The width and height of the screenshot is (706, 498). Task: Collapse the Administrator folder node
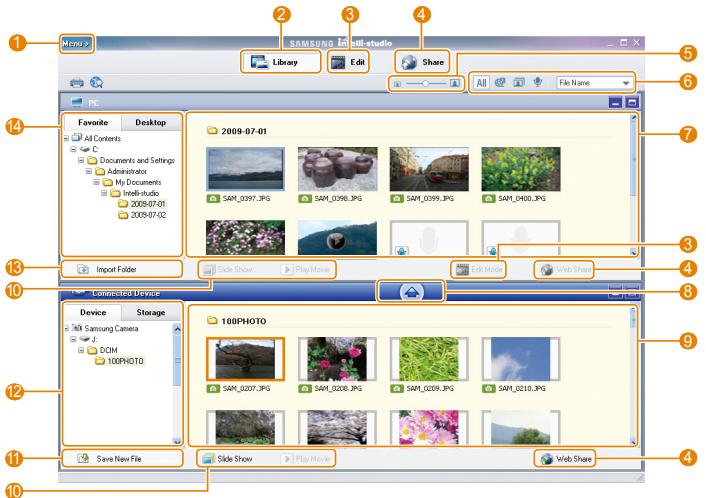click(89, 171)
